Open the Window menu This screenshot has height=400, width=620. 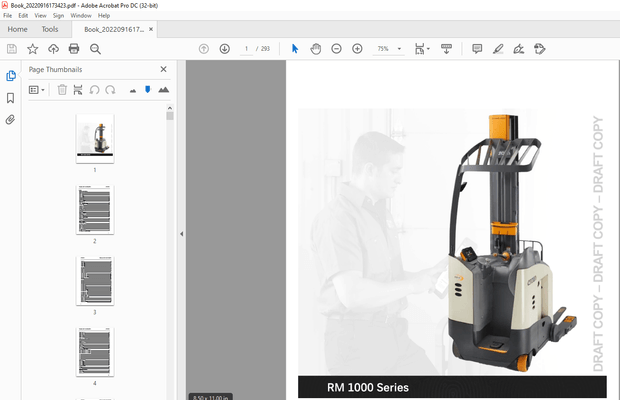pyautogui.click(x=81, y=15)
